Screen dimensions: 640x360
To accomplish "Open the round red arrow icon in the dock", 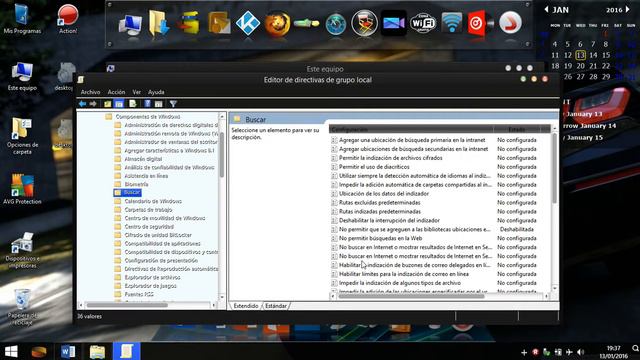I will coord(510,22).
